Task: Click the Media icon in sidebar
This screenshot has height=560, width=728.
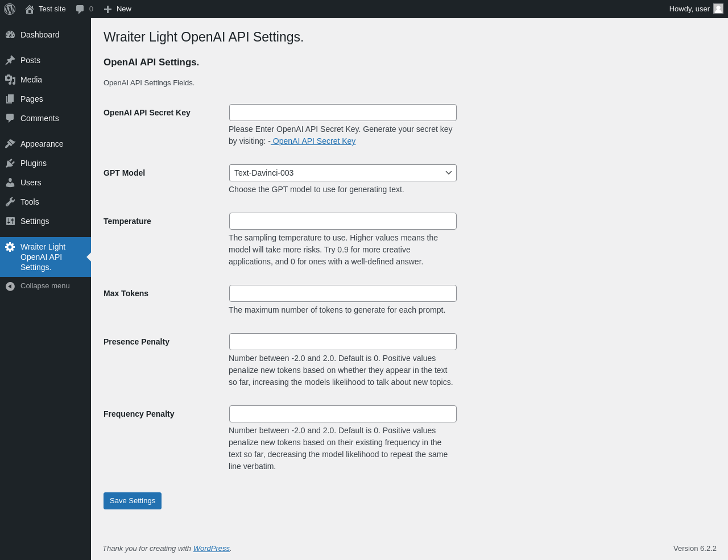Action: (10, 80)
